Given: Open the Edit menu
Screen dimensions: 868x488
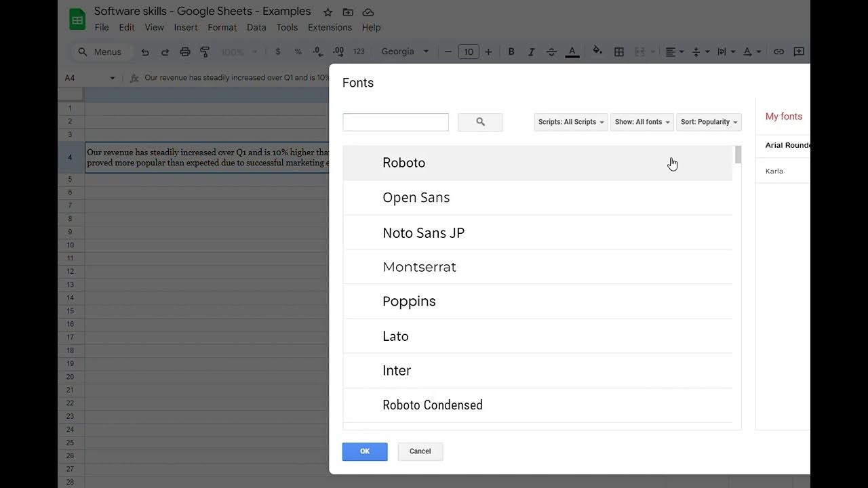Looking at the screenshot, I should pyautogui.click(x=127, y=27).
